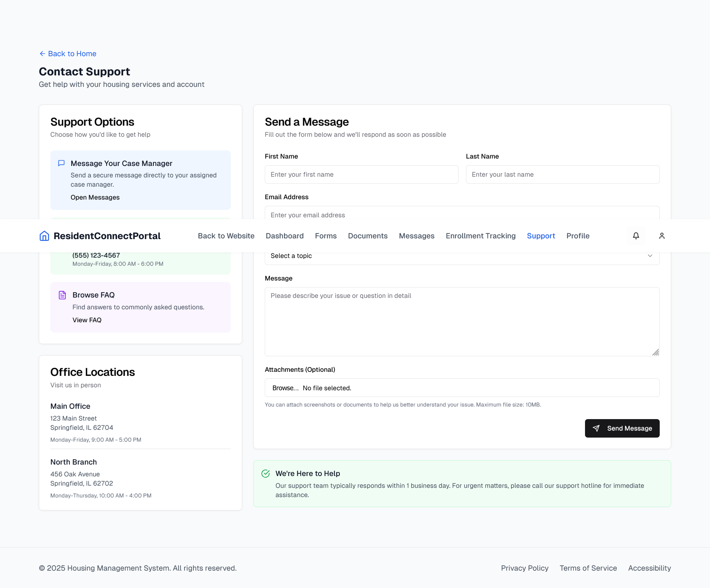The height and width of the screenshot is (588, 710).
Task: Click the chat bubble icon for Case Manager
Action: click(61, 163)
